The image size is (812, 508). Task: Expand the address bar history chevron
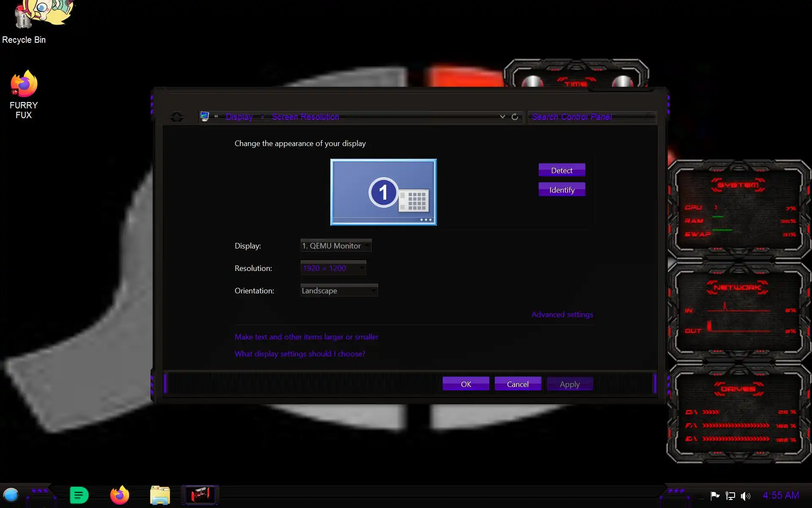tap(502, 117)
